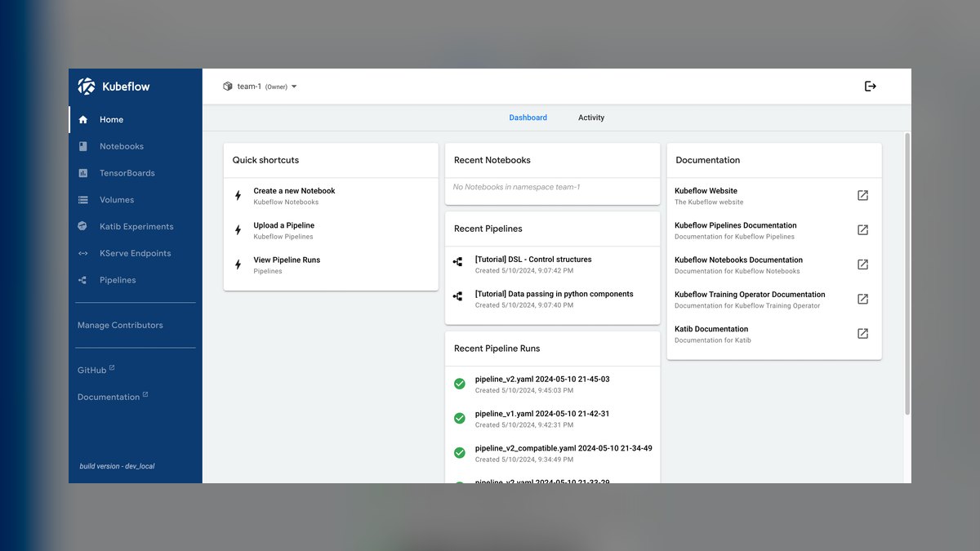Open Katib Documentation entry
This screenshot has height=551, width=980.
point(774,333)
